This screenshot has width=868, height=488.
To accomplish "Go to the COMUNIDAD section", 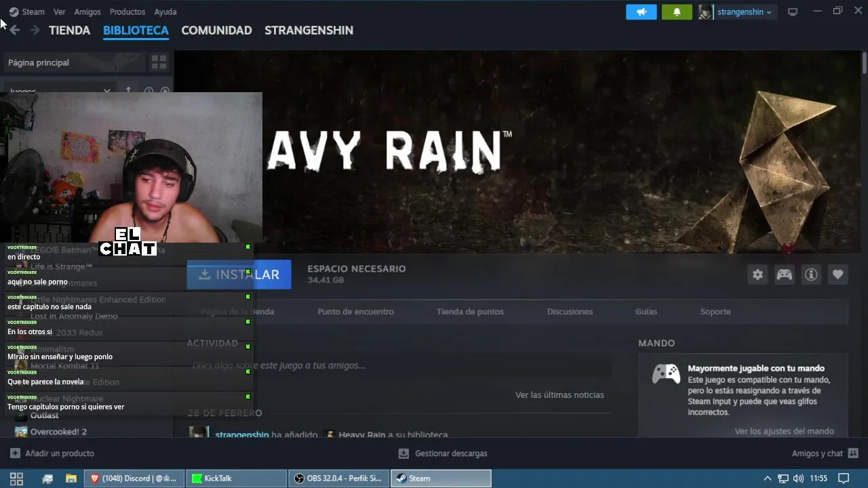I will pos(216,30).
